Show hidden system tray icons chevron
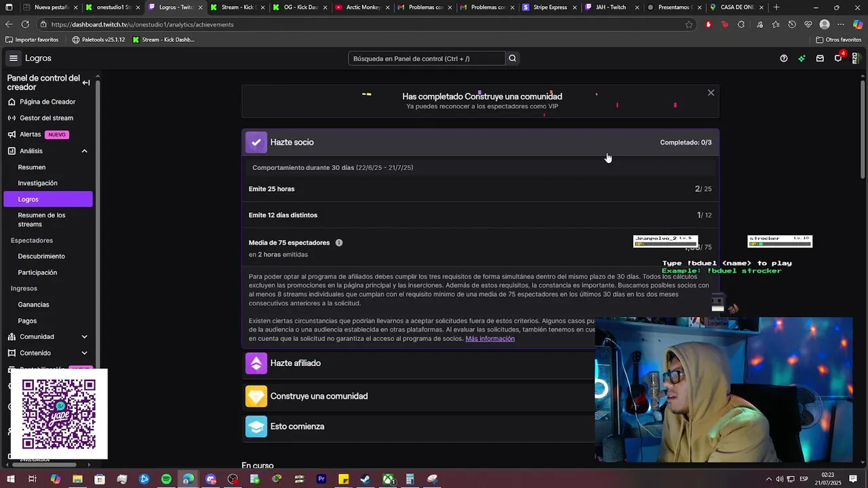 [768, 479]
